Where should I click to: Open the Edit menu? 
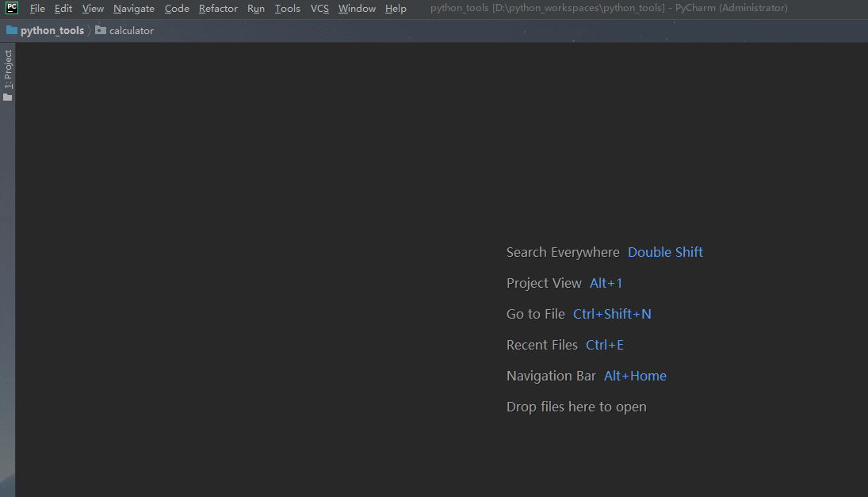coord(63,8)
